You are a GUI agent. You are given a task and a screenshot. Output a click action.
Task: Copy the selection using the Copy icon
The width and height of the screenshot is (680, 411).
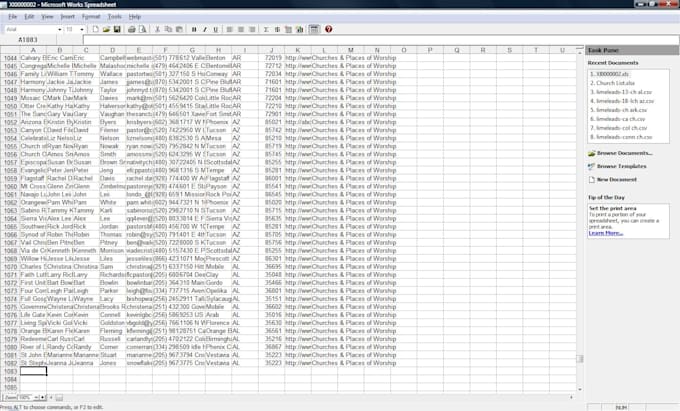tap(168, 29)
